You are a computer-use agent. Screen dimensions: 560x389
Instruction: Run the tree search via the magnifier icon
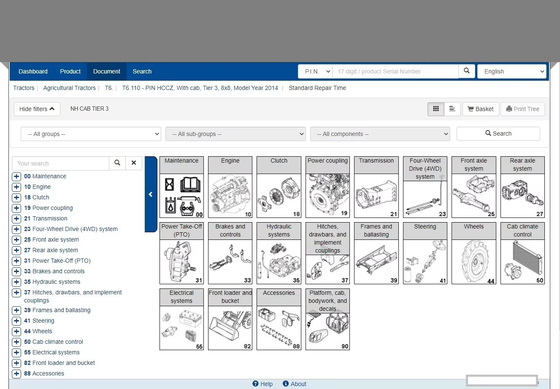coord(117,163)
